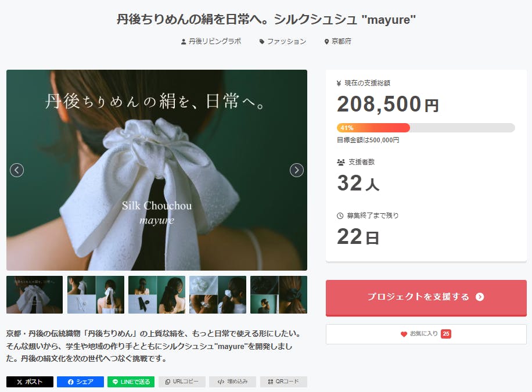Select the second thumbnail with white ribbon
532x392 pixels.
click(x=96, y=294)
